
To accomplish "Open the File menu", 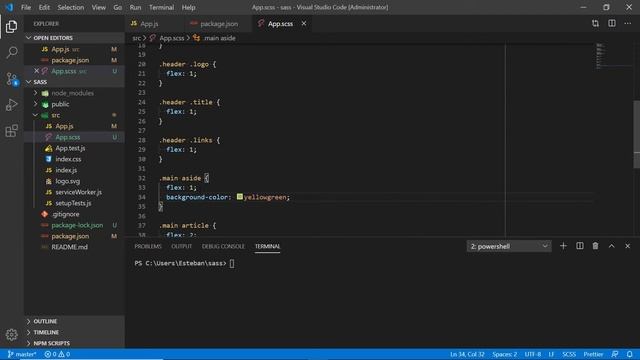I will click(26, 7).
